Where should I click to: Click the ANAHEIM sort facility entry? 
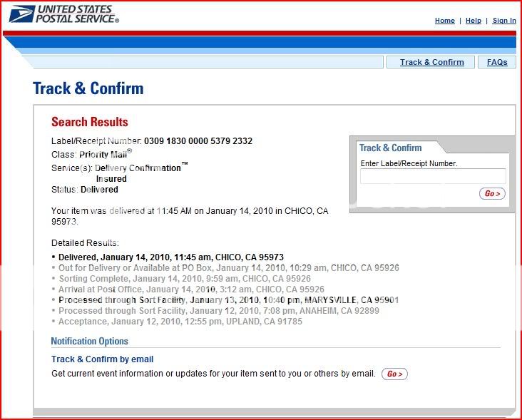(219, 311)
